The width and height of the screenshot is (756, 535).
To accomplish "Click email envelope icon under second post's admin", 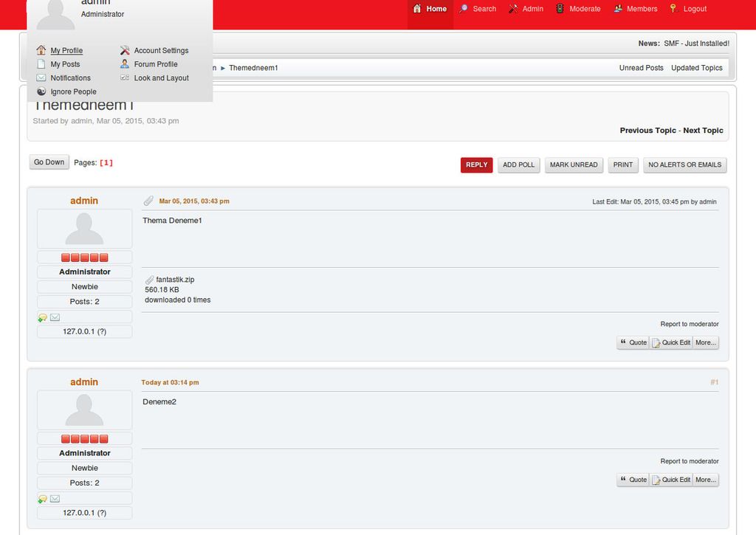I will coord(55,498).
